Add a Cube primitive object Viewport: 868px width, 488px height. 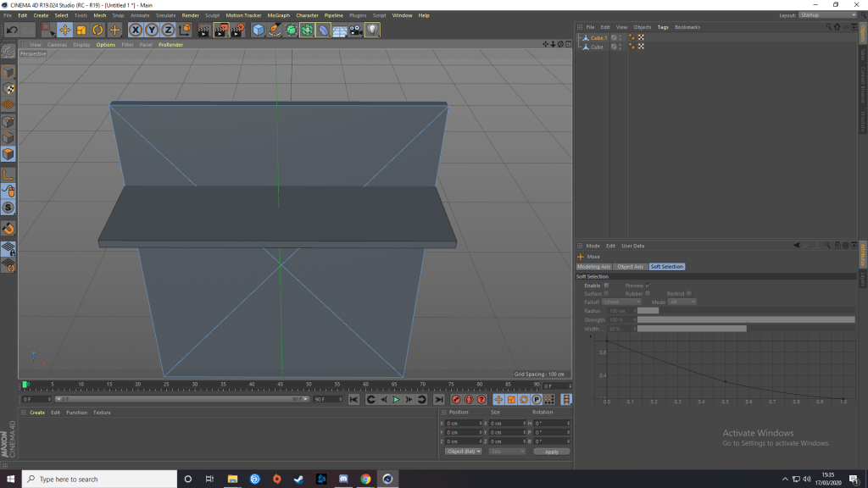coord(258,30)
